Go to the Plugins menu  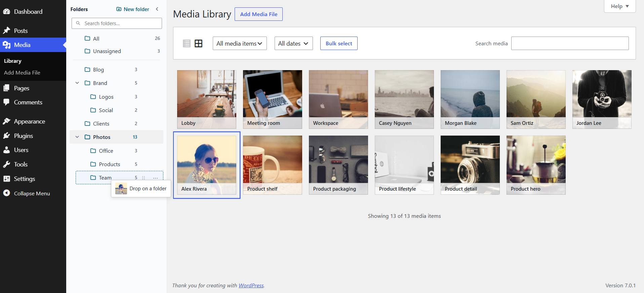tap(24, 136)
